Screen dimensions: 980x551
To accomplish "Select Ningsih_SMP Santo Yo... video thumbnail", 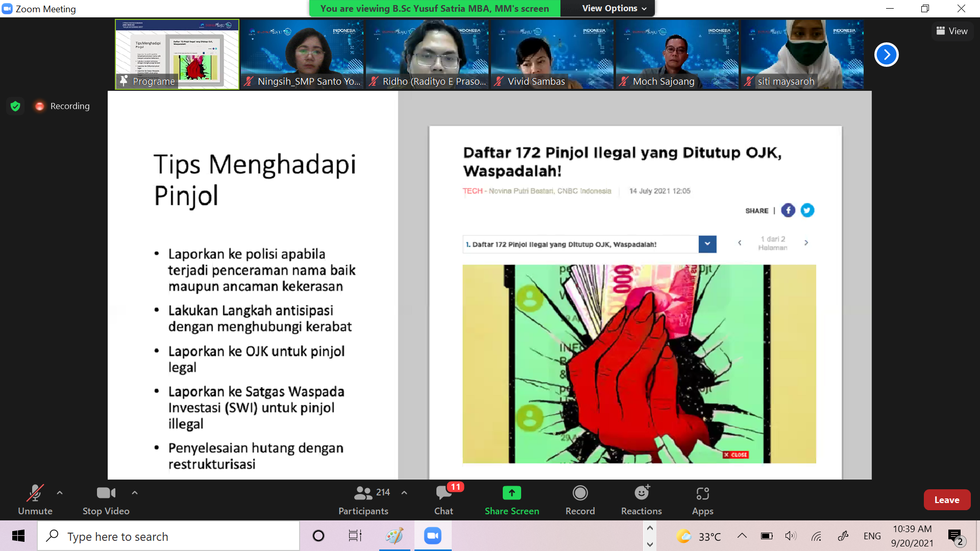I will [x=302, y=54].
